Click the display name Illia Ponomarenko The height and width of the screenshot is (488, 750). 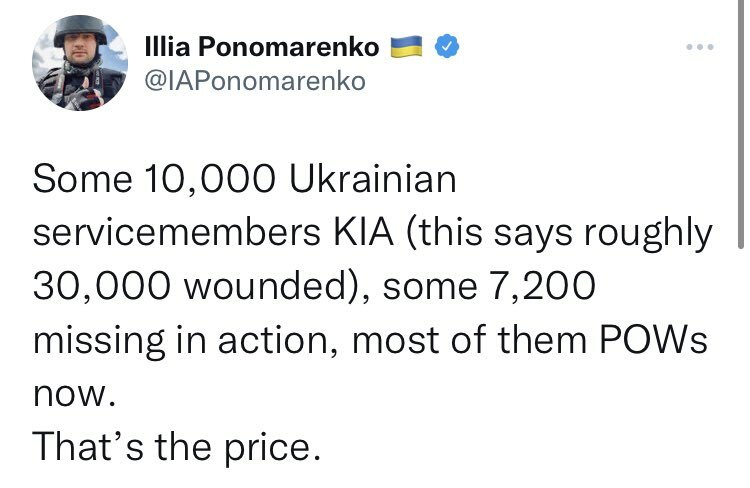pyautogui.click(x=263, y=46)
